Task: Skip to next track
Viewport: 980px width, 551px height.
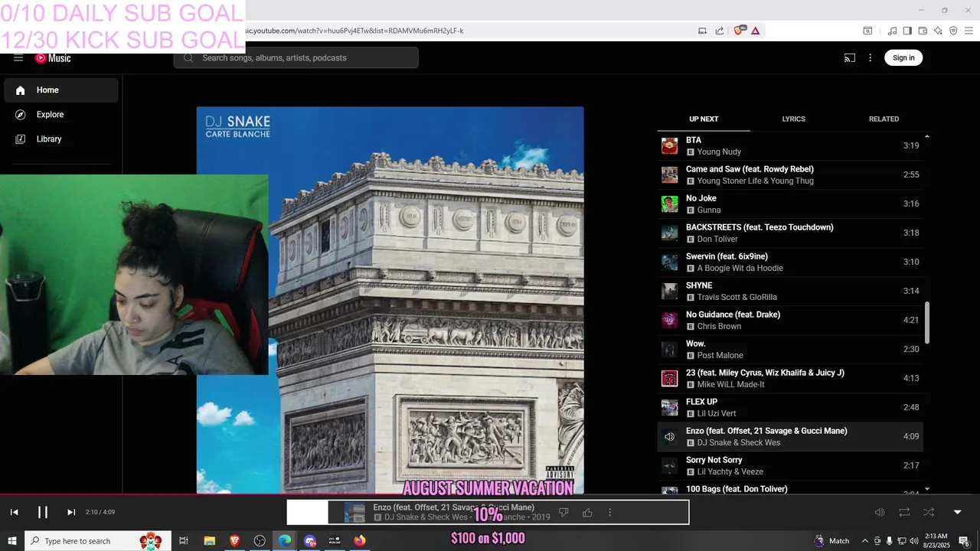Action: [71, 513]
